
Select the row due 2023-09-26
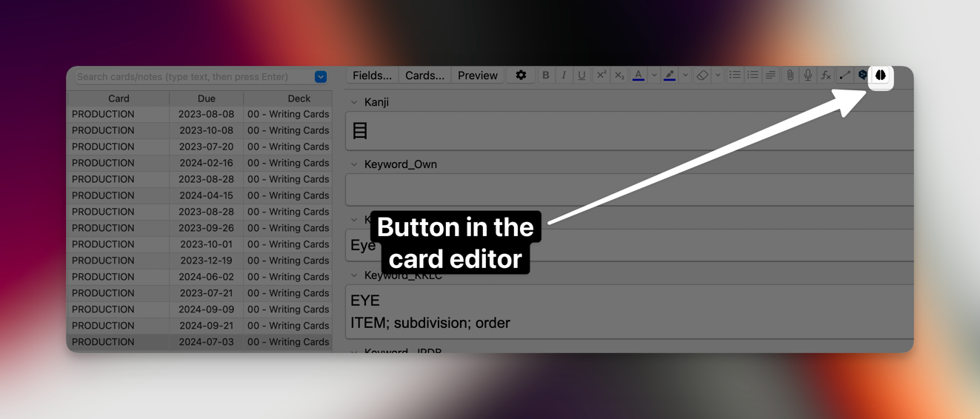[200, 228]
